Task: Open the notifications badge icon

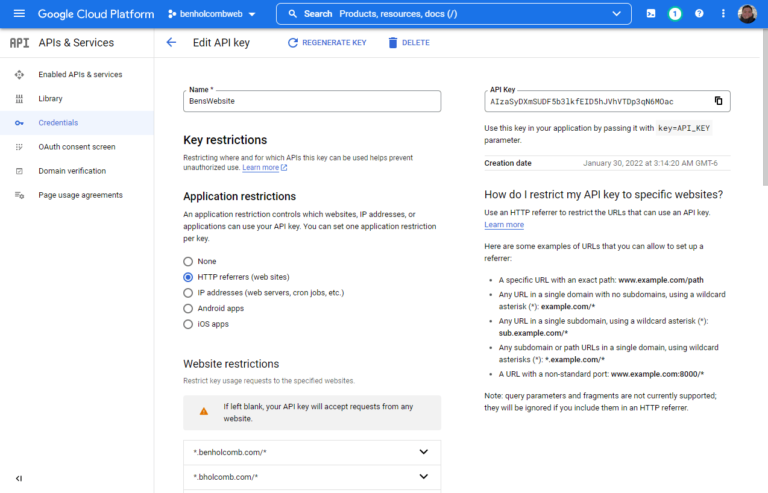Action: coord(675,14)
